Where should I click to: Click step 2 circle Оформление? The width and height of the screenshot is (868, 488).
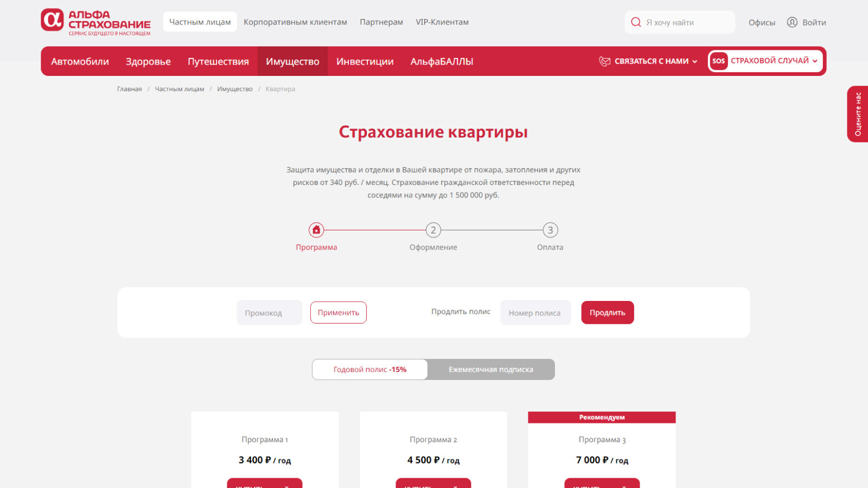433,230
